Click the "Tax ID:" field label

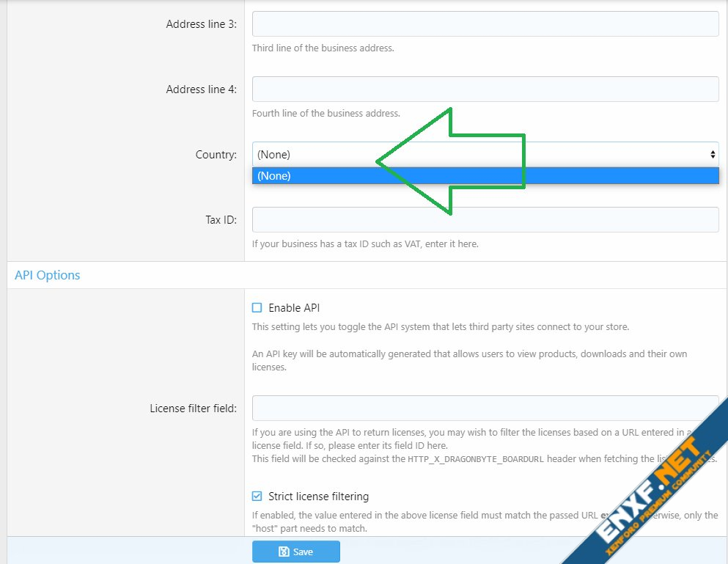click(221, 220)
